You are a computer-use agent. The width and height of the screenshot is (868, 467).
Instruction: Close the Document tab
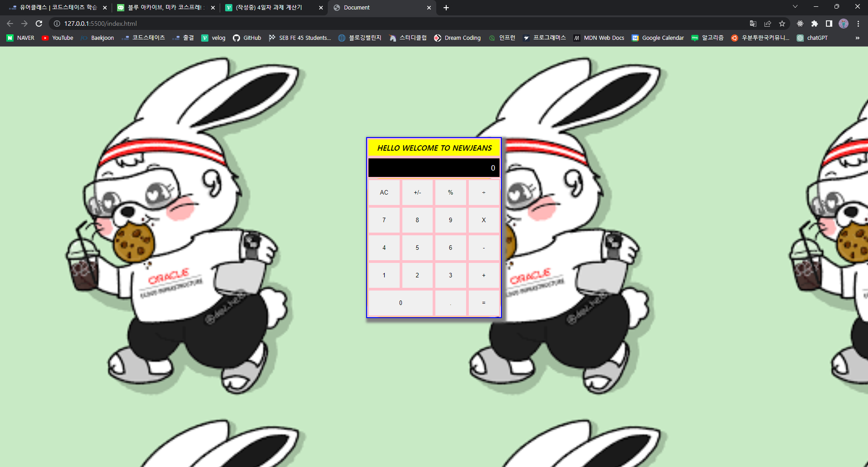pos(429,8)
